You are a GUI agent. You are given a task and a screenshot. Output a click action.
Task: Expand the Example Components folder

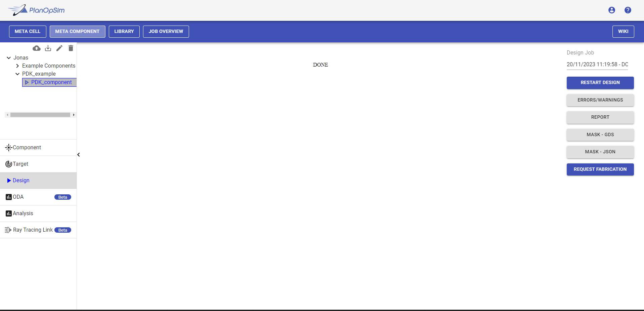(x=17, y=66)
